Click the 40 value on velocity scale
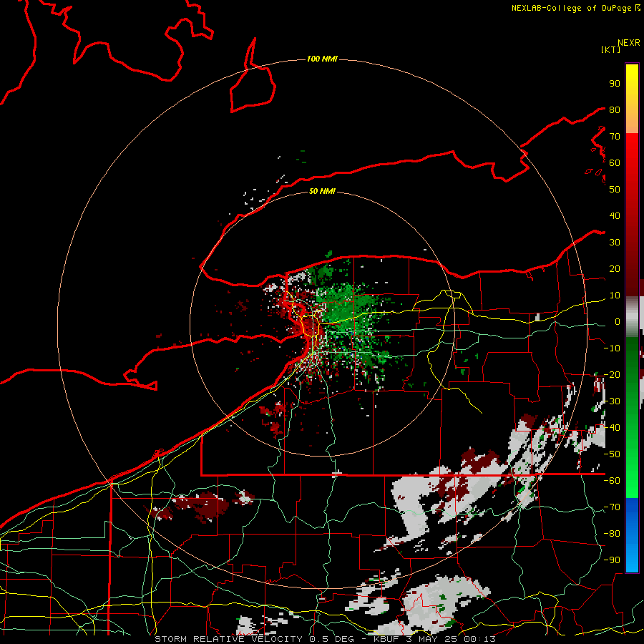This screenshot has width=644, height=644. [615, 215]
